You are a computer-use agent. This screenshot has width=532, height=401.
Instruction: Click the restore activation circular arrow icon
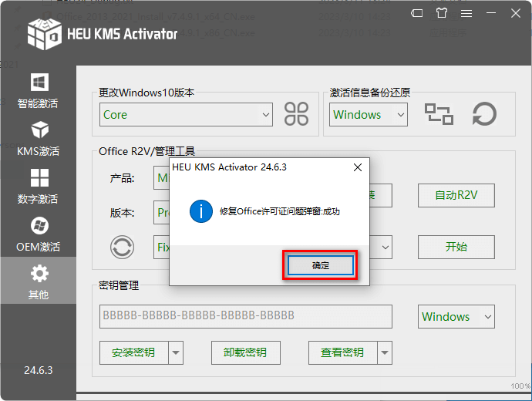[x=484, y=114]
